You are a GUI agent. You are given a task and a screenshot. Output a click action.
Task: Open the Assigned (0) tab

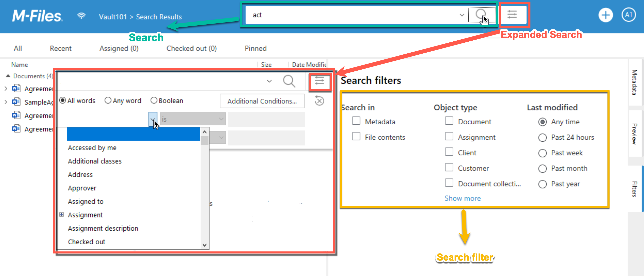[x=119, y=48]
